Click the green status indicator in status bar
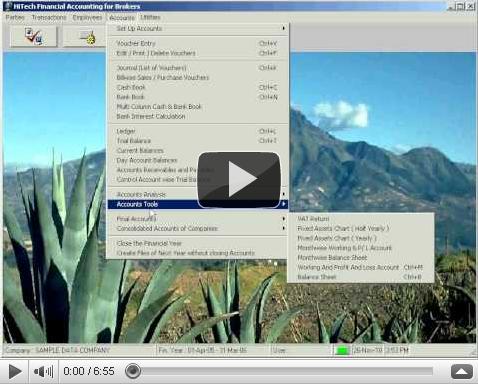478x384 pixels. click(342, 351)
